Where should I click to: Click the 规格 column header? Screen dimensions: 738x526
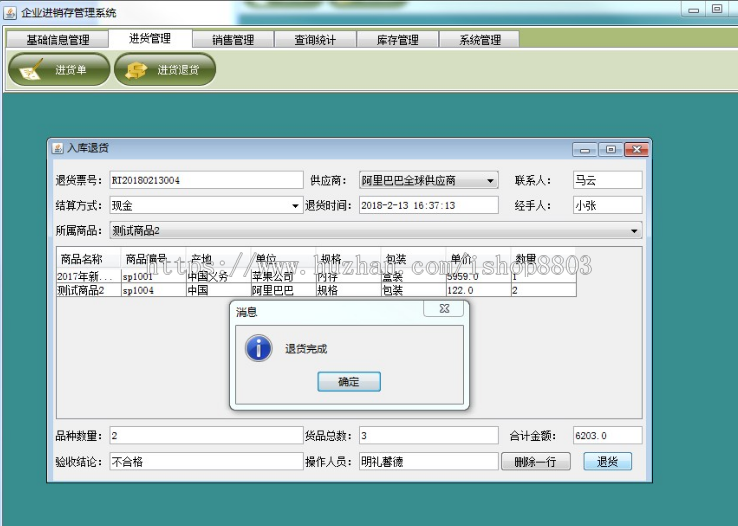pyautogui.click(x=348, y=259)
